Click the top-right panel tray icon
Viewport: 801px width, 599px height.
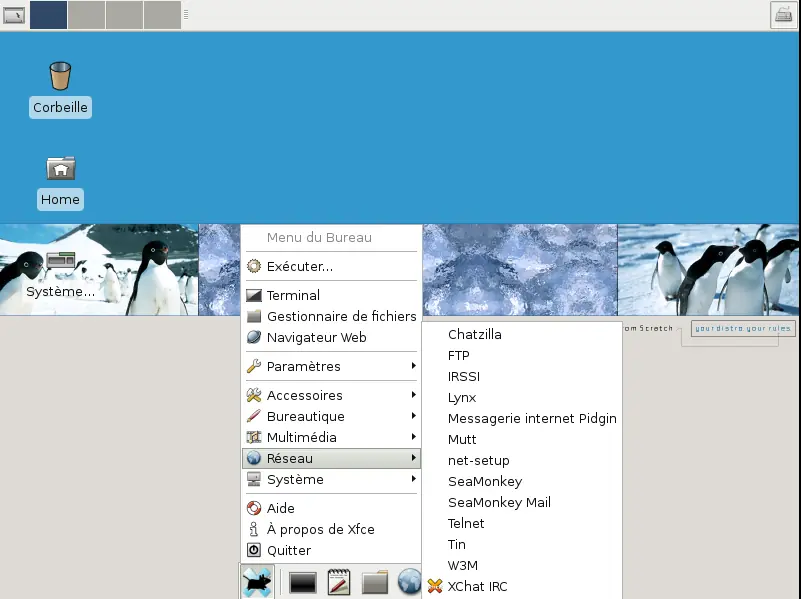784,15
